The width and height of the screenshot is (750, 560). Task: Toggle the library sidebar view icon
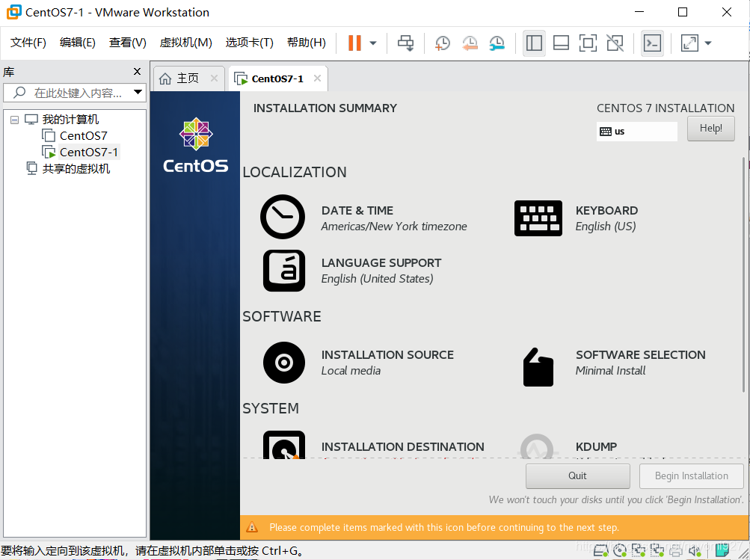534,43
